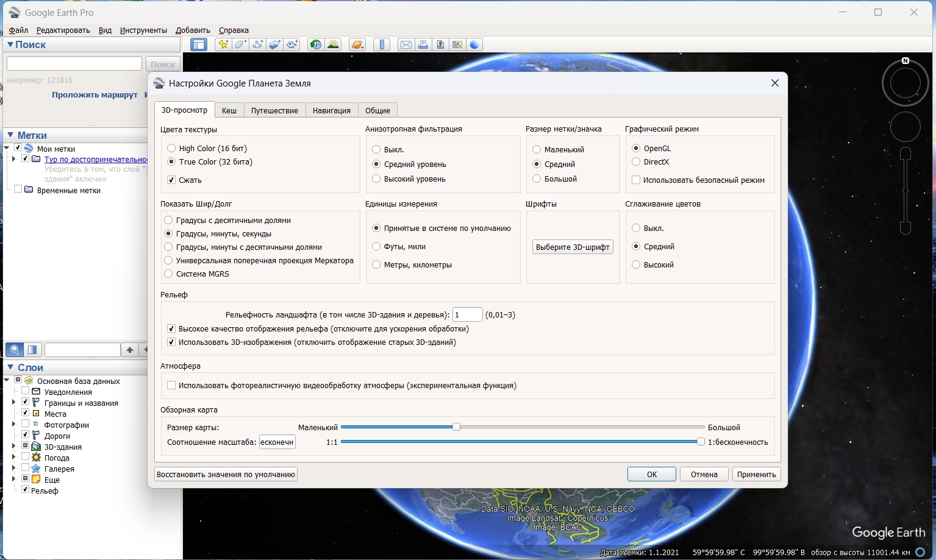
Task: Select High Color (16 бит) texture option
Action: (171, 148)
